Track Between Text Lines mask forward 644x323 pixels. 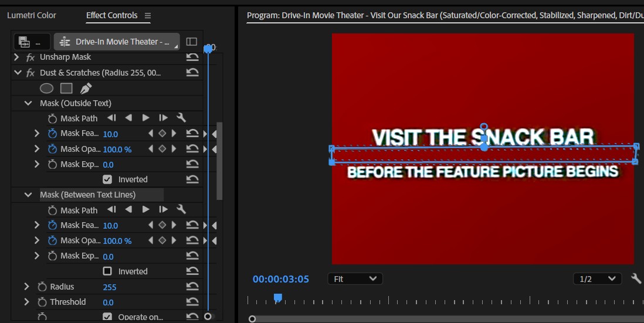(x=145, y=210)
